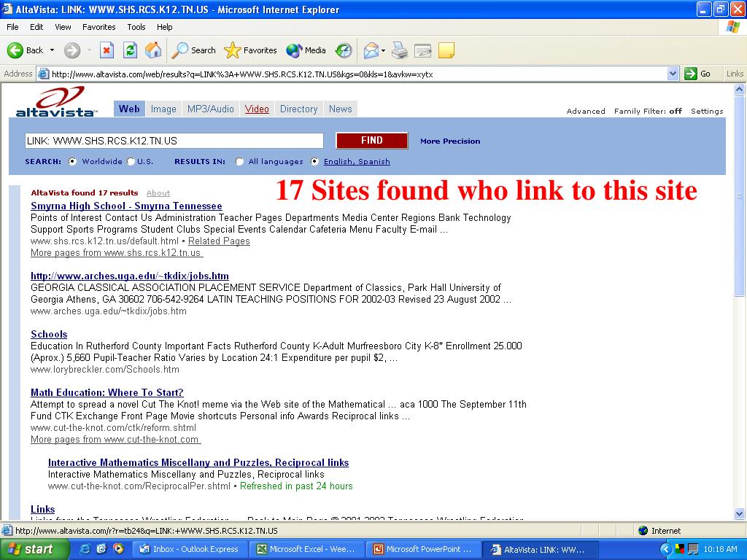Refresh the page using the Refresh icon
The image size is (747, 560).
[130, 50]
